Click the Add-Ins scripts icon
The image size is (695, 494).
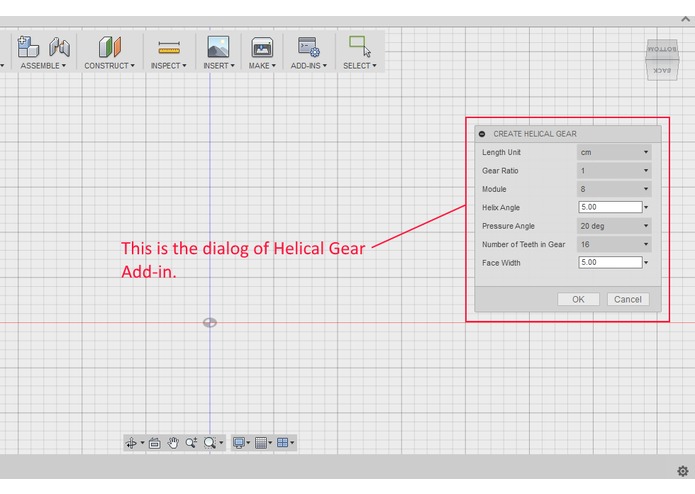[x=308, y=47]
